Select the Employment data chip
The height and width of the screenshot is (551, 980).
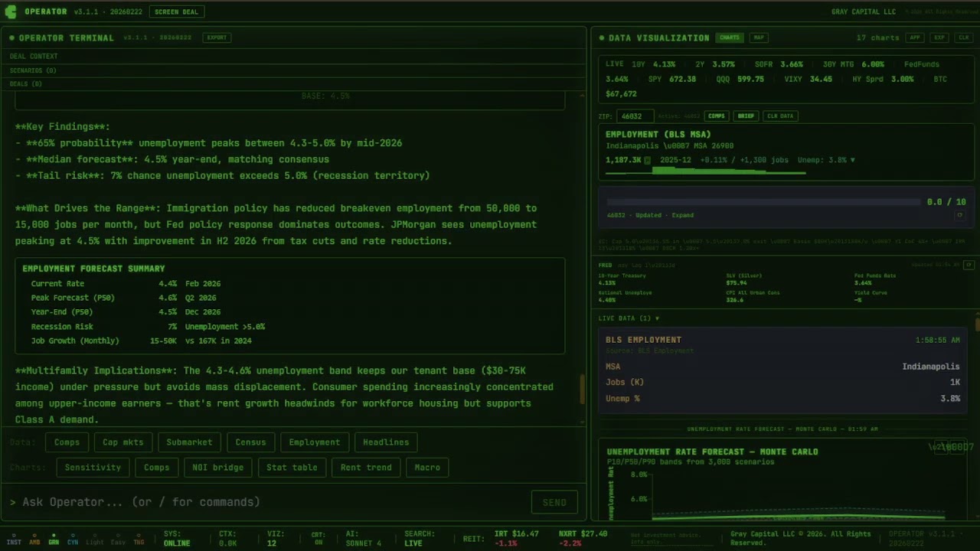pos(315,442)
